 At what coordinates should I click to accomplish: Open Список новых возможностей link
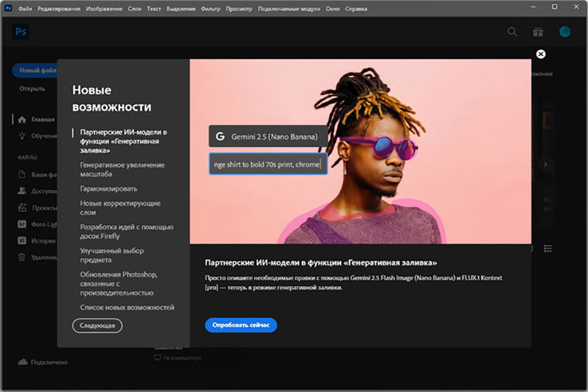(127, 307)
